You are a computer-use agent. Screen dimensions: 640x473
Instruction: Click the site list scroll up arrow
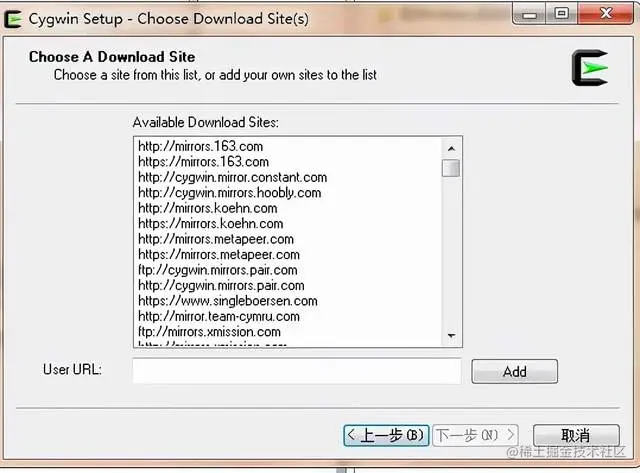pyautogui.click(x=451, y=149)
